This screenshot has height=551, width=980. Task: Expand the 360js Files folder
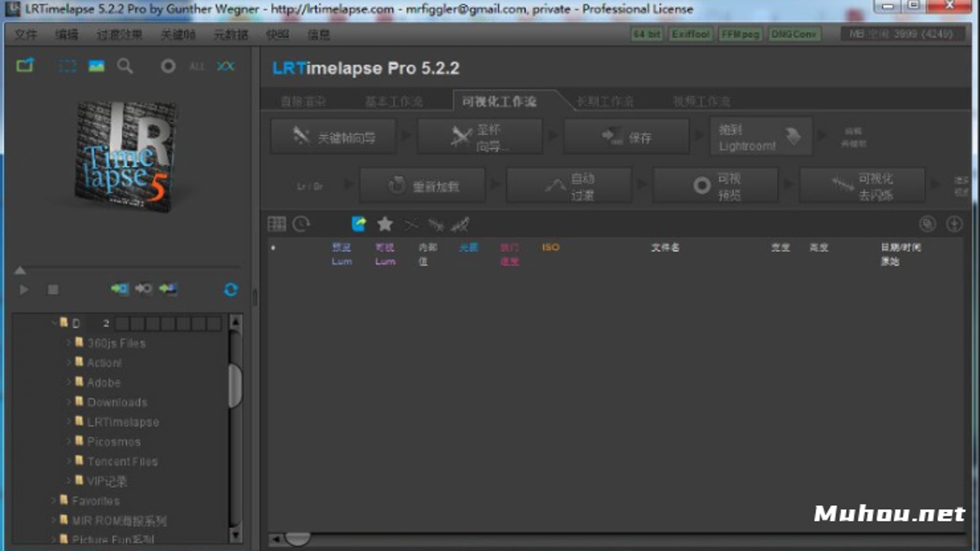[x=68, y=343]
